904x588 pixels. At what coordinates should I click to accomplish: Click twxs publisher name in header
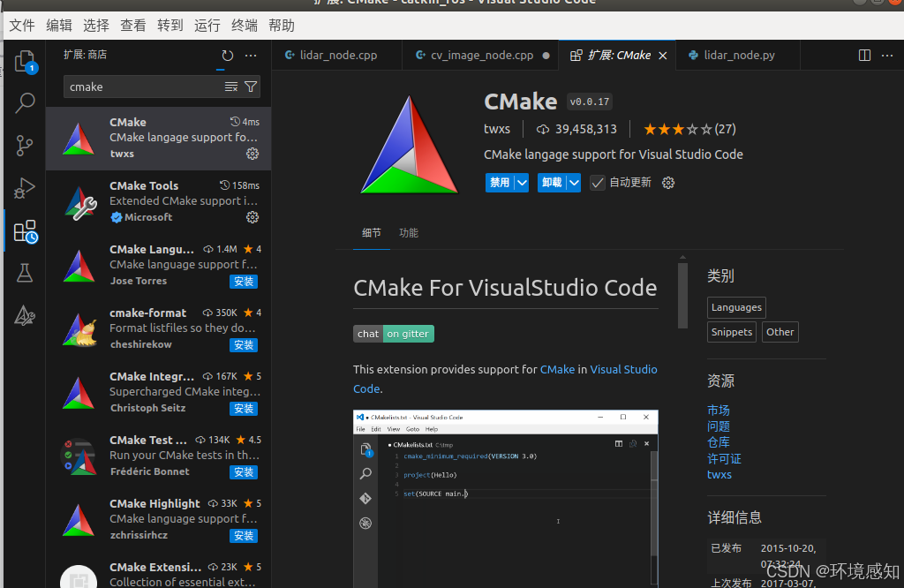pos(497,129)
